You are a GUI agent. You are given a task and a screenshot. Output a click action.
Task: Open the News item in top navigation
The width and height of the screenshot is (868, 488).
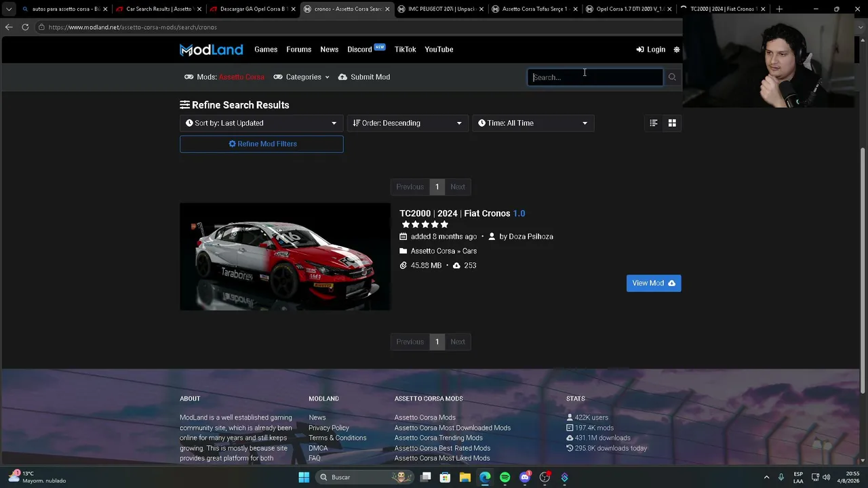pos(329,49)
